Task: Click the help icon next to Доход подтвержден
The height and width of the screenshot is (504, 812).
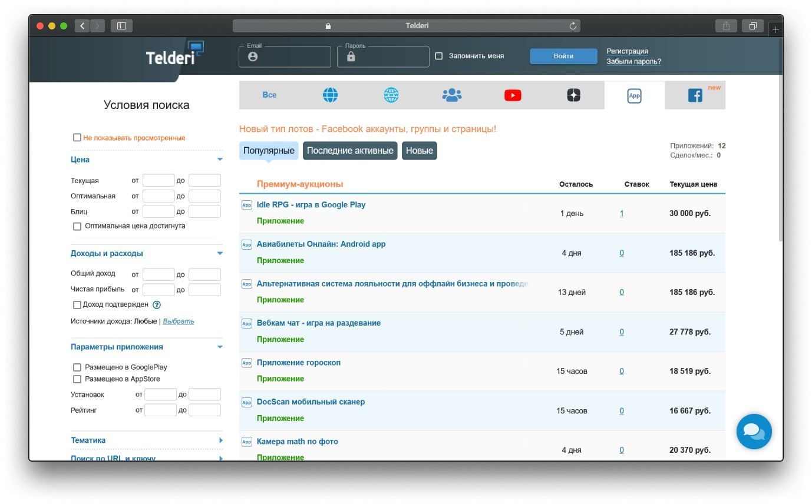Action: tap(157, 305)
